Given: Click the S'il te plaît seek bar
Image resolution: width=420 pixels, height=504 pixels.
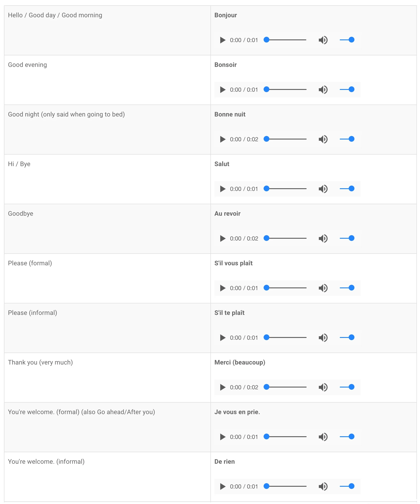Looking at the screenshot, I should [x=285, y=338].
